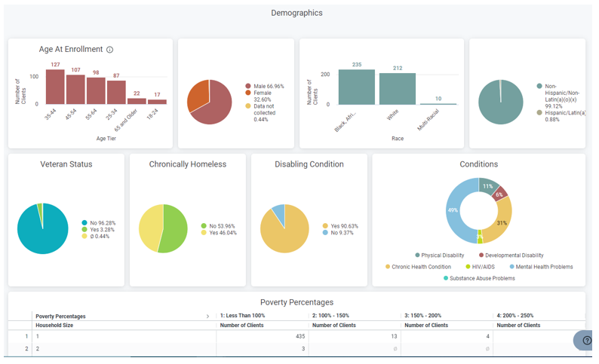
Task: Click the Disabling Condition No blue slice
Action: 279,212
